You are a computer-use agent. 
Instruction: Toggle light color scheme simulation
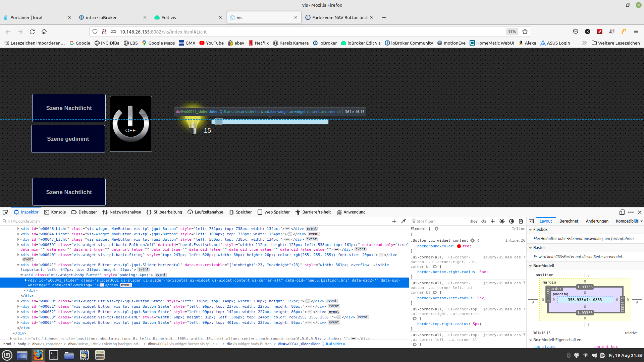click(x=502, y=221)
